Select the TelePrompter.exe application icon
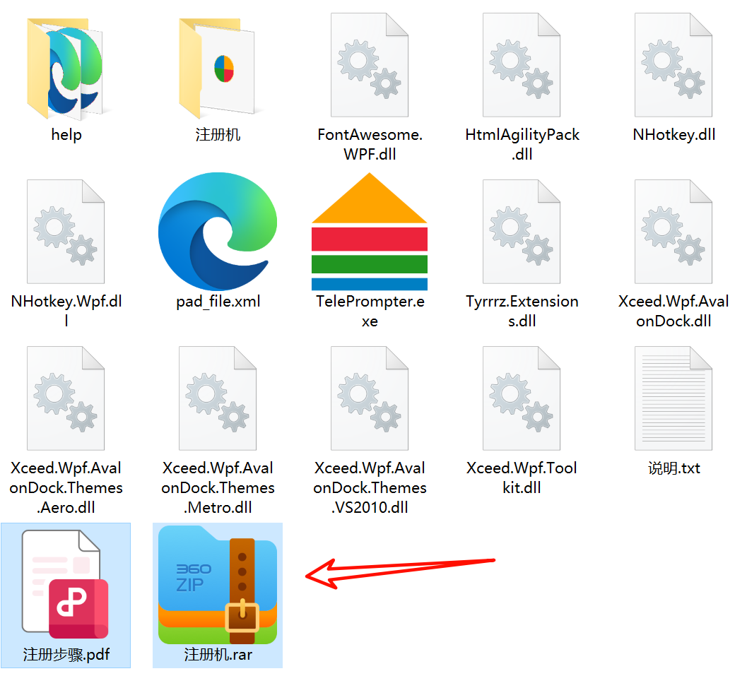 (x=370, y=232)
